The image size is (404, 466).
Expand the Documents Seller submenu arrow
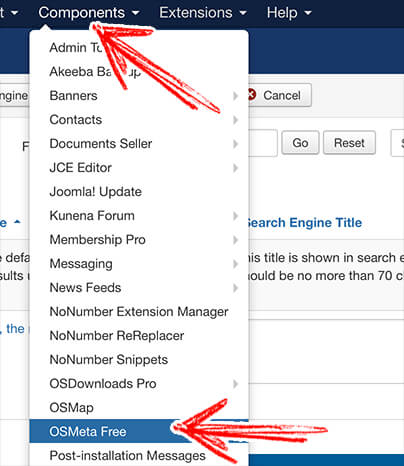pos(236,144)
